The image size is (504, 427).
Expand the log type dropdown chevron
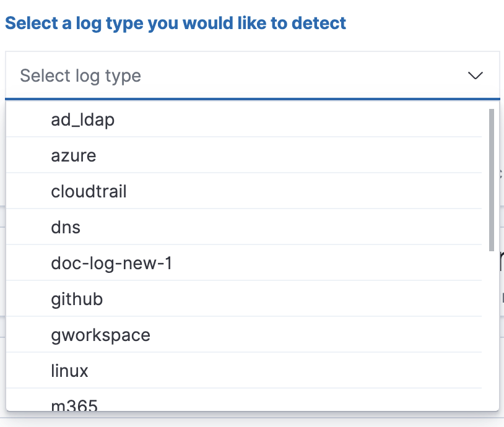[476, 75]
